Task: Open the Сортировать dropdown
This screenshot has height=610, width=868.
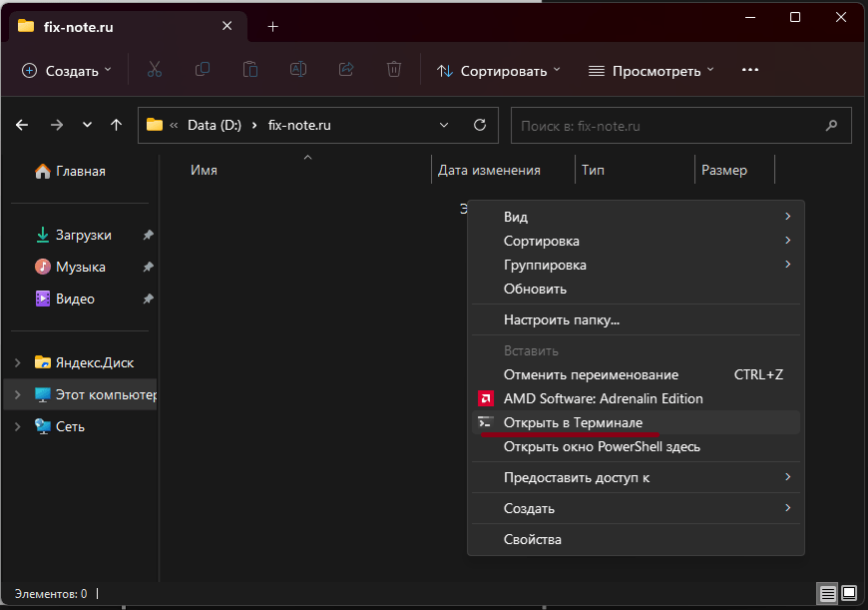Action: tap(499, 71)
